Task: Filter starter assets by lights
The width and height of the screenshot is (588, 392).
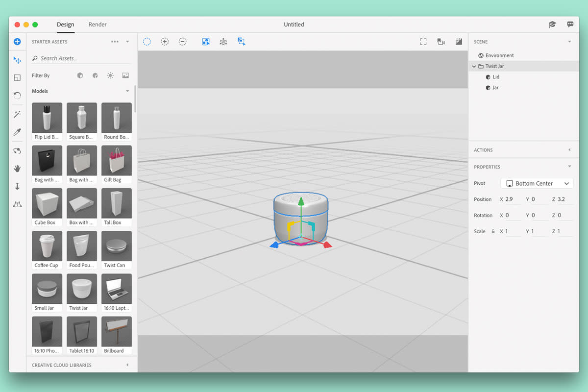Action: click(110, 75)
